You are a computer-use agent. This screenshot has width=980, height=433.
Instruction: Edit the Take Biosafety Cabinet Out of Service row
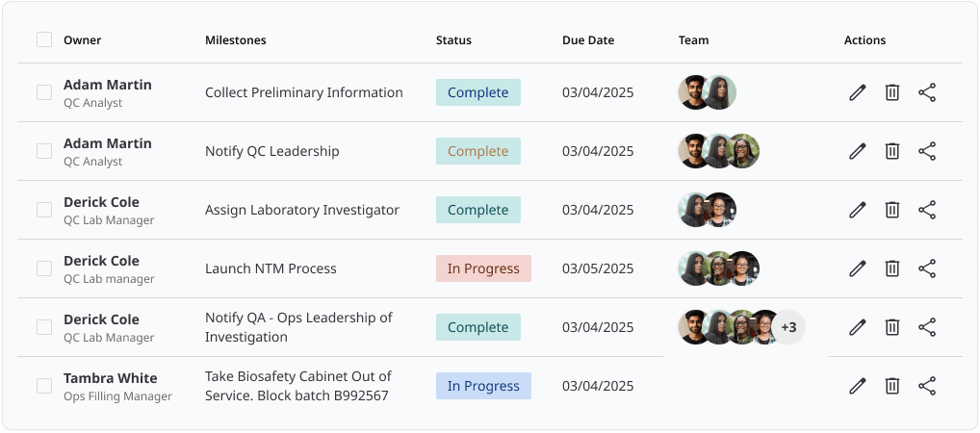(x=858, y=386)
